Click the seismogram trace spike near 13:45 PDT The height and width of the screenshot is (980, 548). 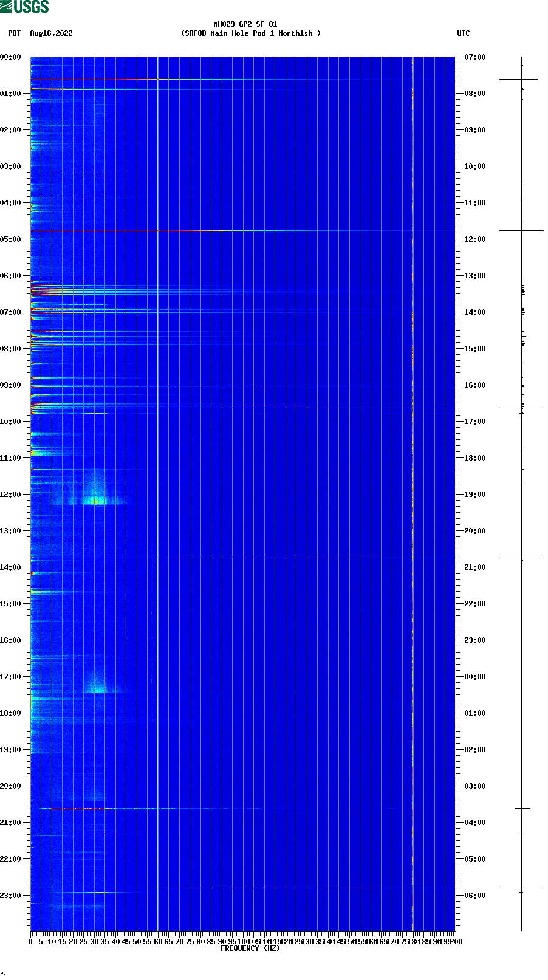pyautogui.click(x=521, y=558)
